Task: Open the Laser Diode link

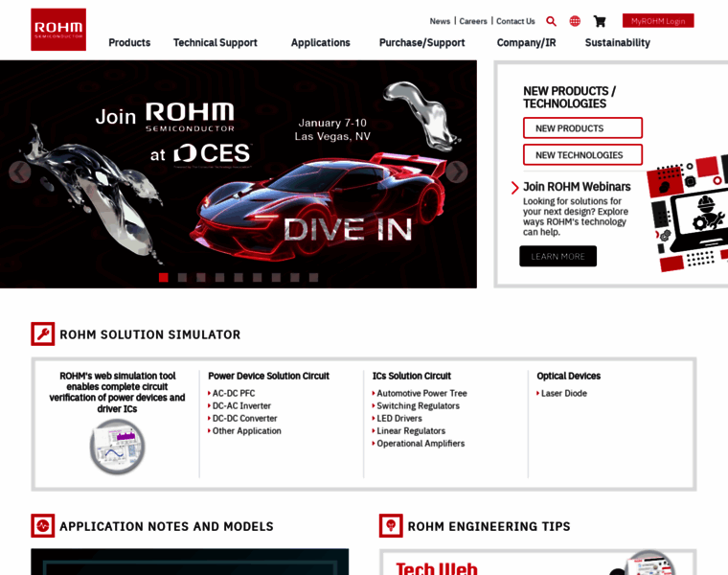Action: point(563,394)
